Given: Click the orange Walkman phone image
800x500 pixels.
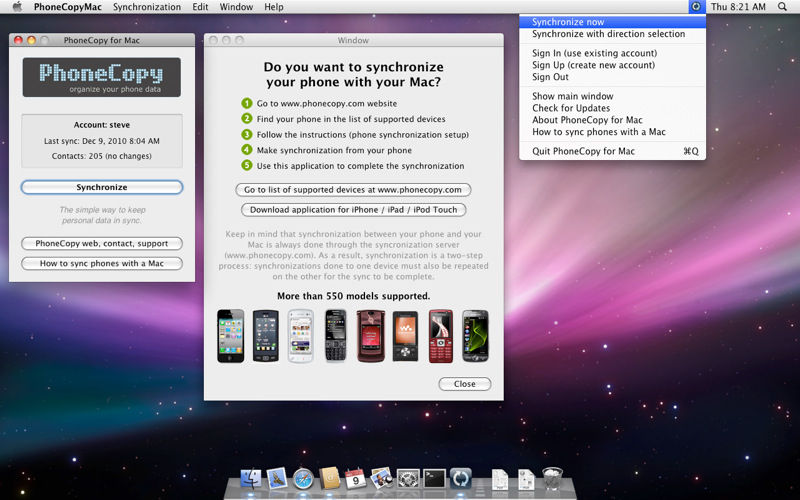Looking at the screenshot, I should pos(406,336).
